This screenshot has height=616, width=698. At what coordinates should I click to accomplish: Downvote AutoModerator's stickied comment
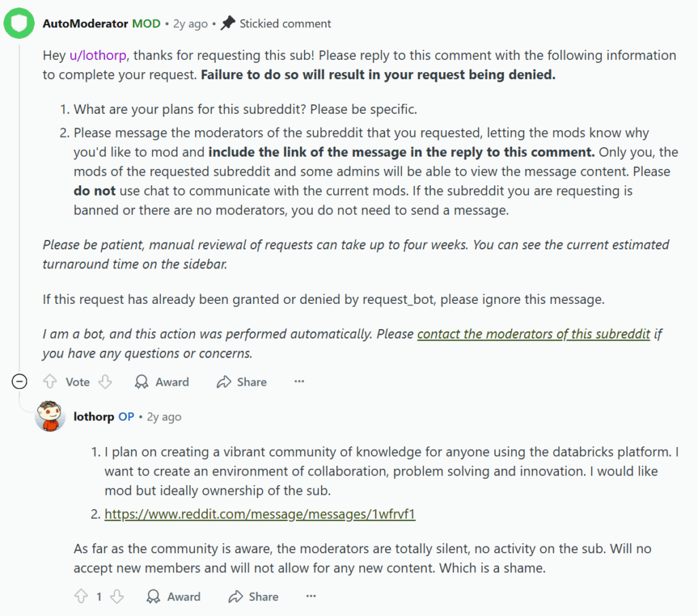click(106, 382)
